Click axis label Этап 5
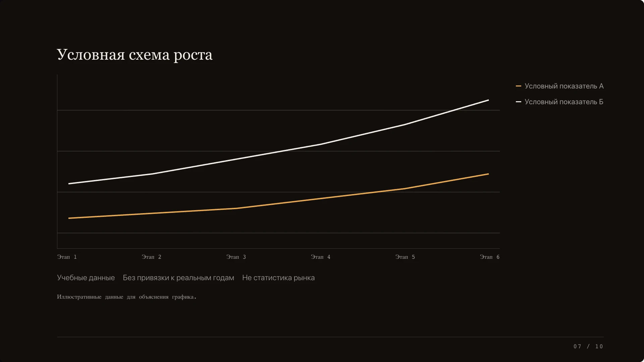Viewport: 644px width, 362px height. coord(405,257)
